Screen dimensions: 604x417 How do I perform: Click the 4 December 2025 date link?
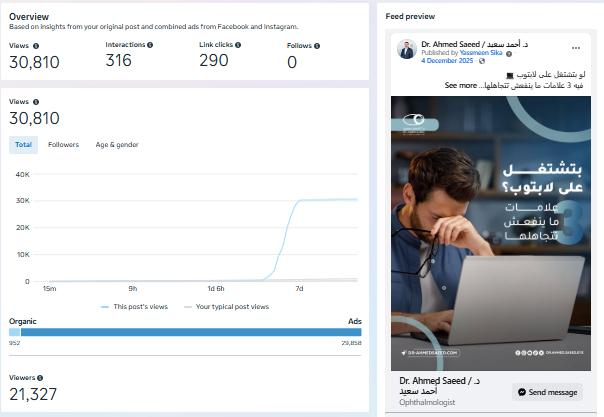(446, 61)
